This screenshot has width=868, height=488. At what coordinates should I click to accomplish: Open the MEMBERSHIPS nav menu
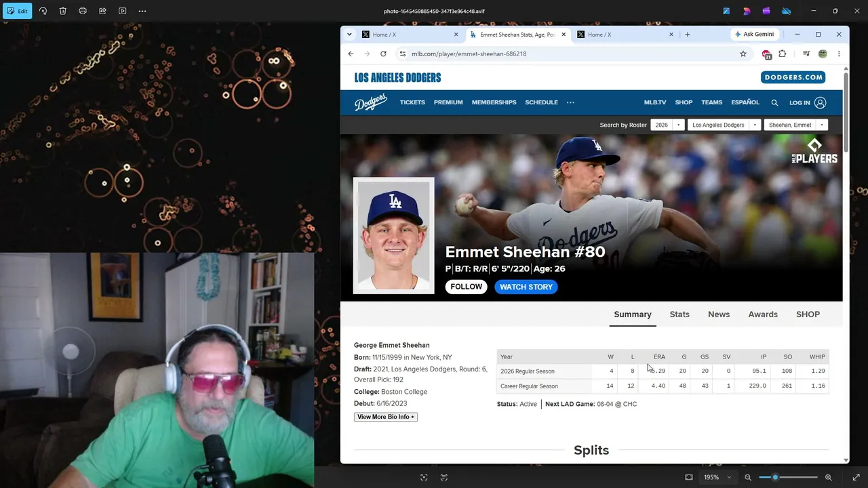pos(494,102)
